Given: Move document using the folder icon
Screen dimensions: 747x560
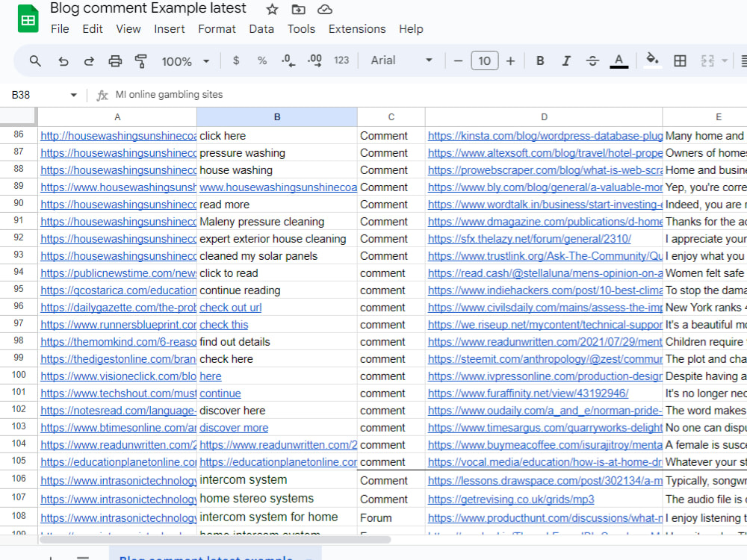Looking at the screenshot, I should click(x=299, y=9).
